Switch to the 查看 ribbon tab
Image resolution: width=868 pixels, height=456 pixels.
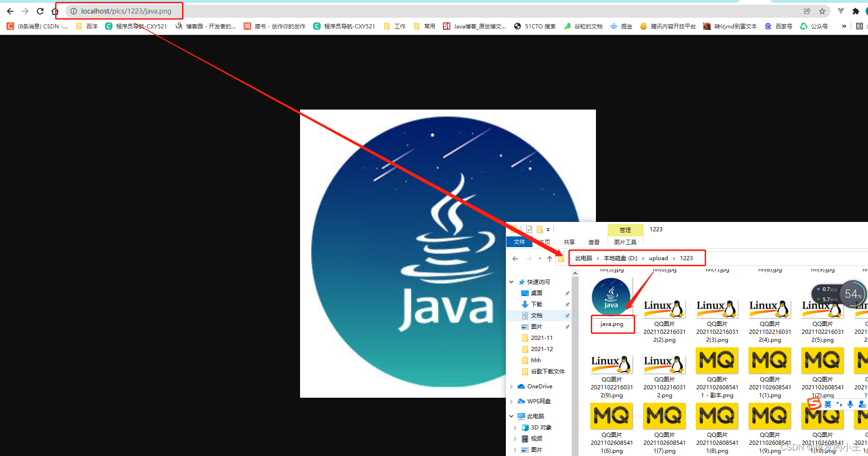pos(594,242)
